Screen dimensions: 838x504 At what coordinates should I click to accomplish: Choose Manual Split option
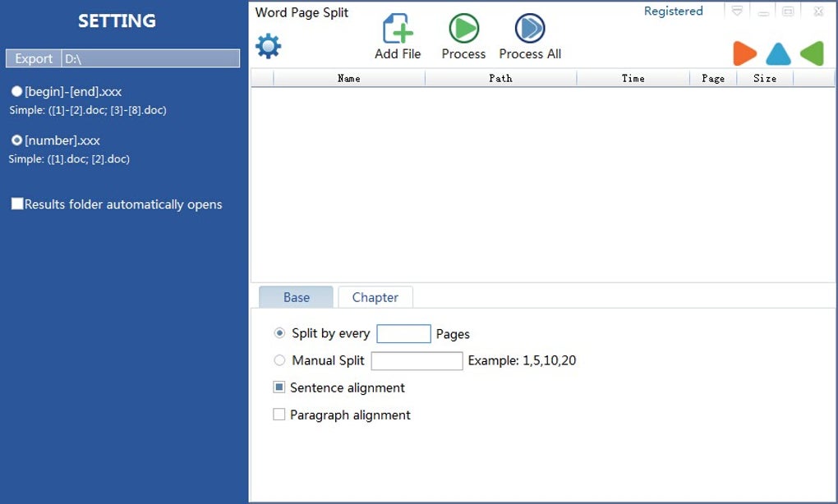(x=279, y=360)
